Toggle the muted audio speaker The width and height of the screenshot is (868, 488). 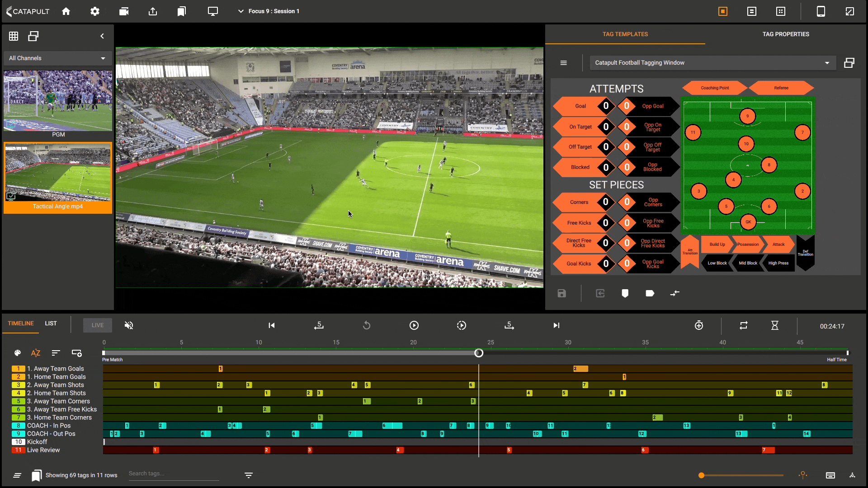[129, 325]
